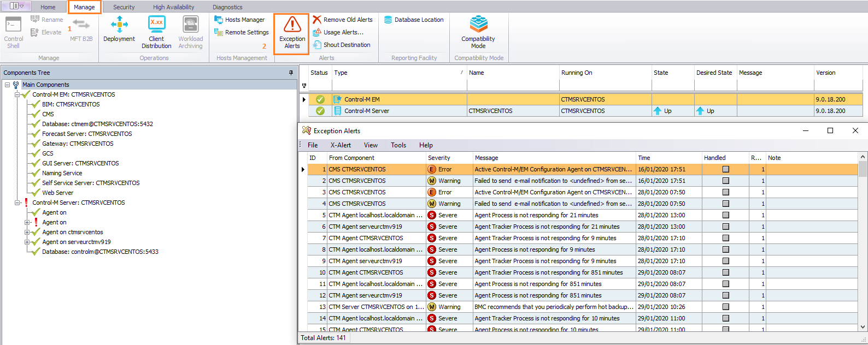Open Database Location settings
Viewport: 868px width, 345px height.
pos(414,20)
